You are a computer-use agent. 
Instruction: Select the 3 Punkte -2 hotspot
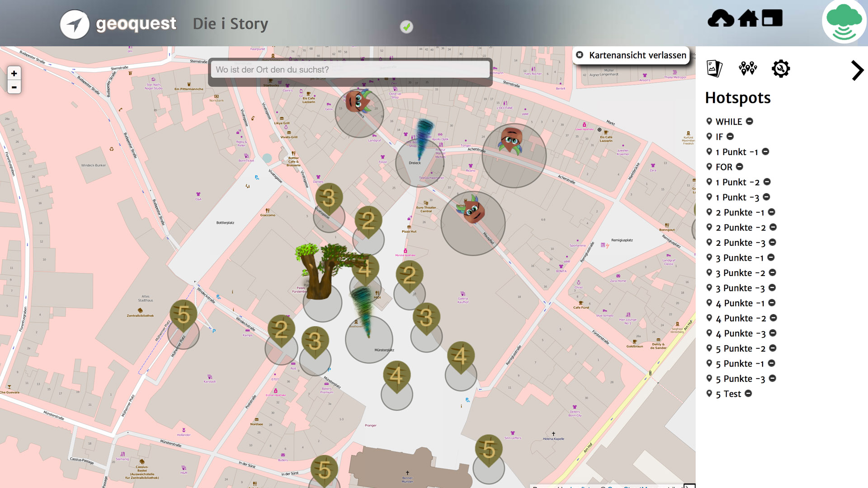tap(740, 273)
